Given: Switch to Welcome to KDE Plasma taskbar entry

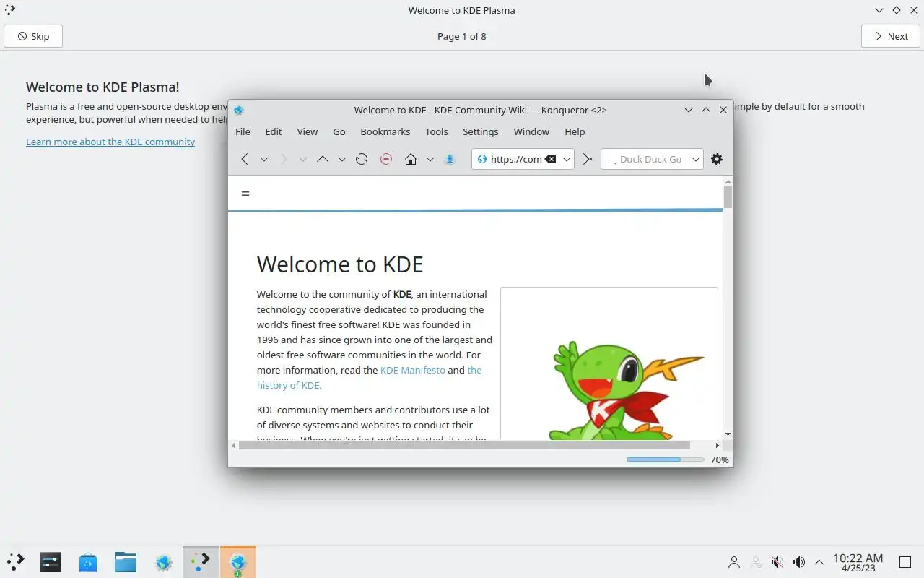Looking at the screenshot, I should 201,561.
